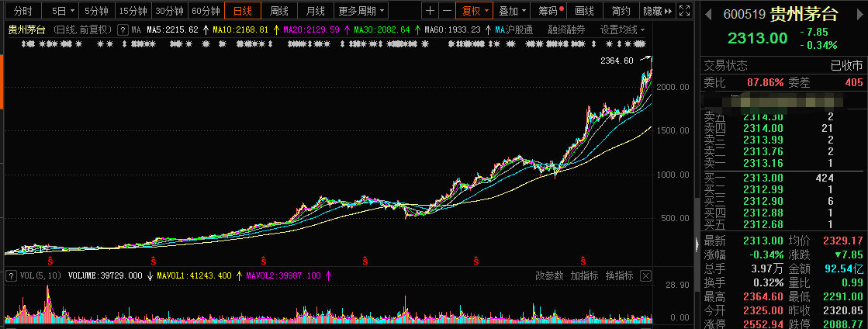Click the 最高 2364.60 value
Screen dimensions: 868x329
pos(764,296)
